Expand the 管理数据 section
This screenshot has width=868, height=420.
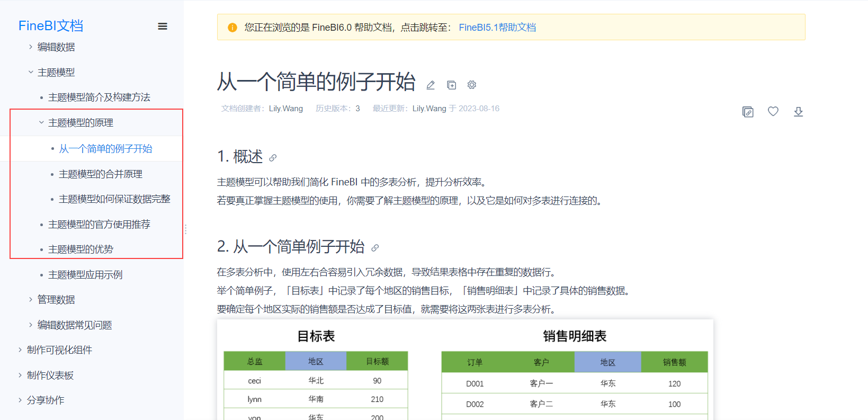point(31,300)
